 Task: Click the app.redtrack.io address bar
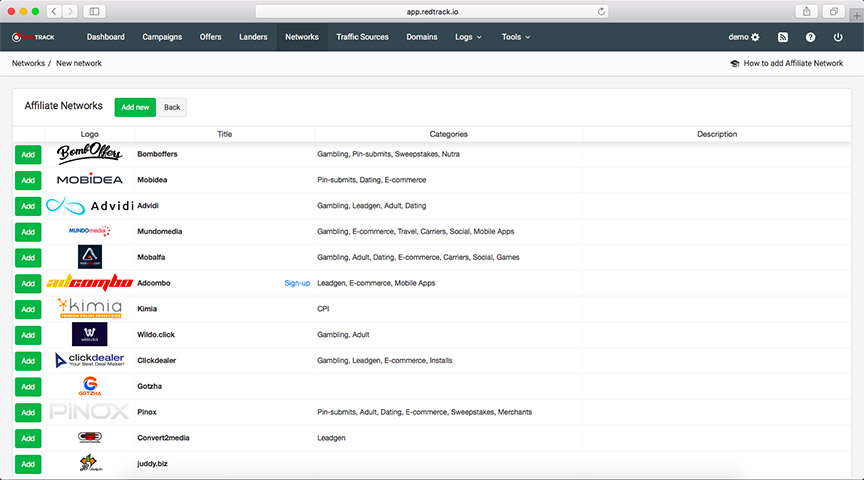432,11
